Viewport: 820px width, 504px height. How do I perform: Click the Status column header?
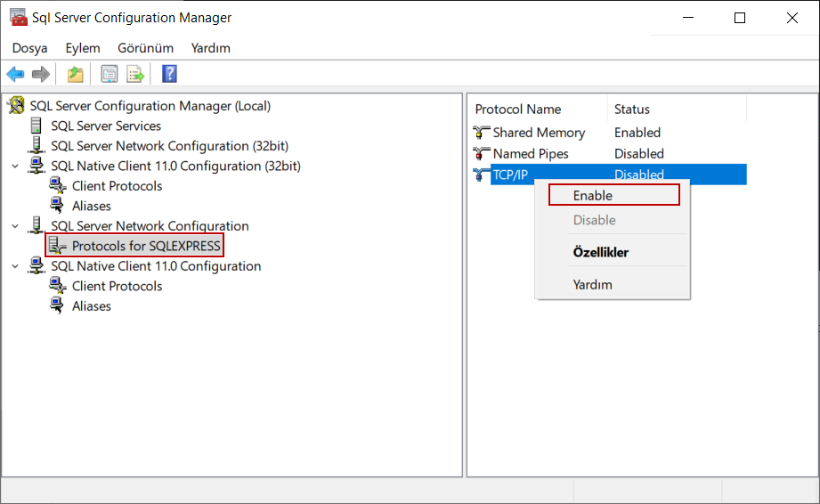click(632, 110)
